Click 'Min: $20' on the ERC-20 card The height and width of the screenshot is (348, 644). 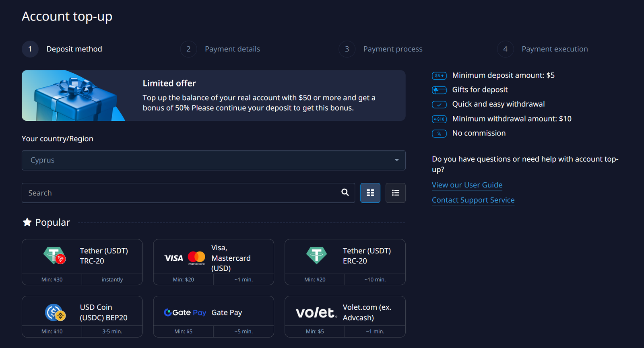pos(315,280)
